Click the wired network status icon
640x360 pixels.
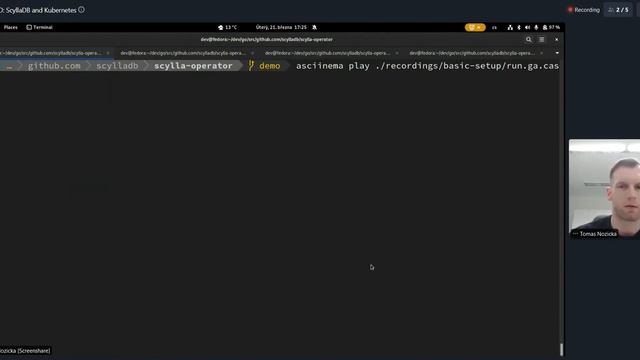(510, 27)
